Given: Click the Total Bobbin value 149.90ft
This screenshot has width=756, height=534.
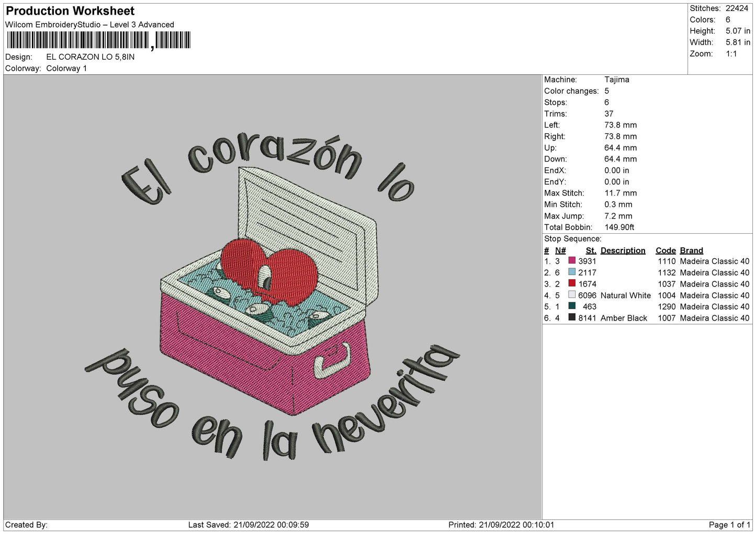Looking at the screenshot, I should pyautogui.click(x=619, y=228).
